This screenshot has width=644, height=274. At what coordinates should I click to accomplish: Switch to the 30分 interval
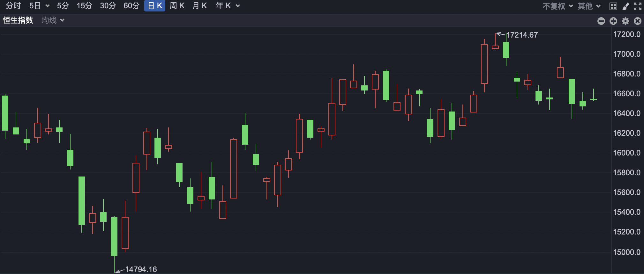tap(108, 6)
